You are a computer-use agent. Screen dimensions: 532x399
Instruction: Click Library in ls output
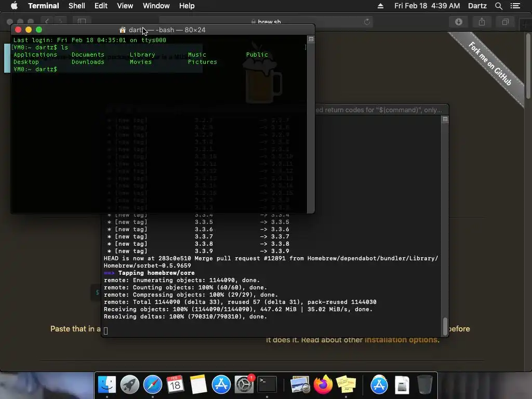click(142, 55)
